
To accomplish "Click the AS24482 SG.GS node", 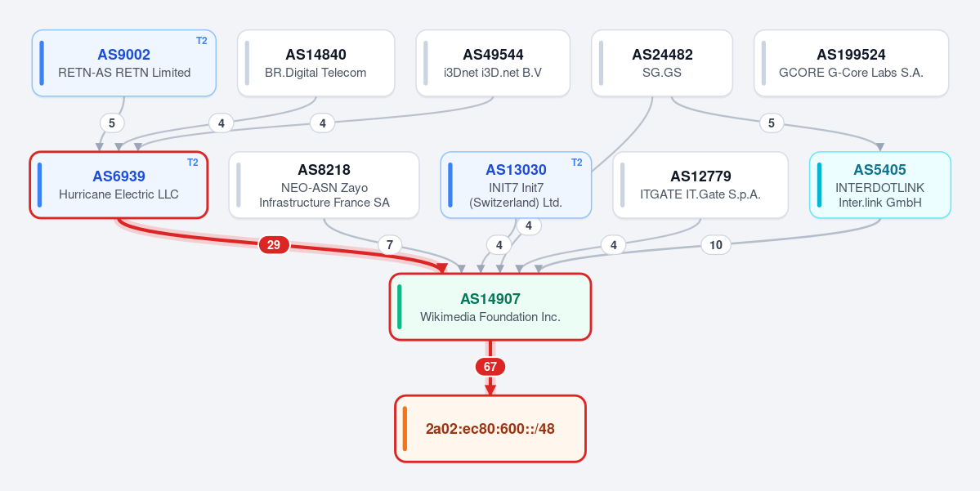I will coord(662,63).
